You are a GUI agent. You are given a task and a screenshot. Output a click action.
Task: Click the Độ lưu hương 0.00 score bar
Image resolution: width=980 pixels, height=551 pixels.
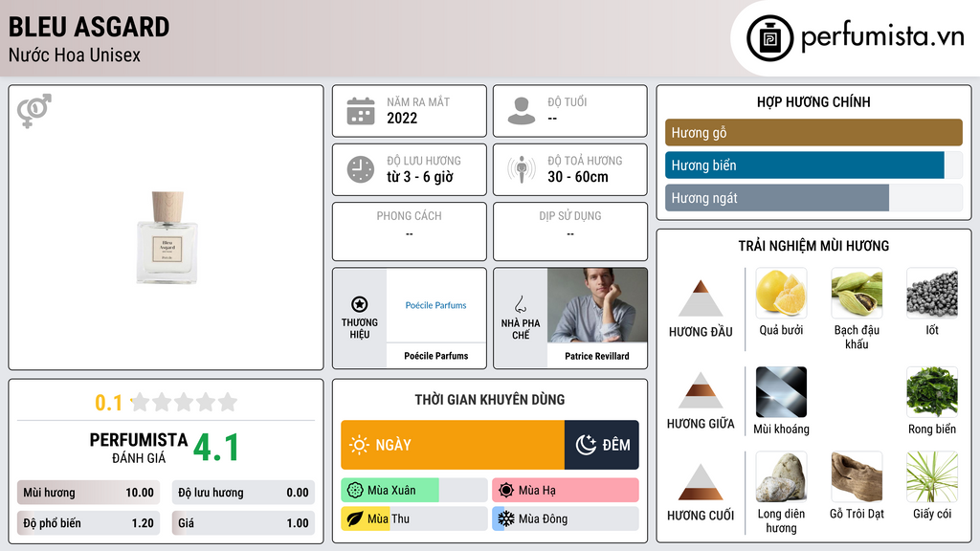tap(243, 493)
